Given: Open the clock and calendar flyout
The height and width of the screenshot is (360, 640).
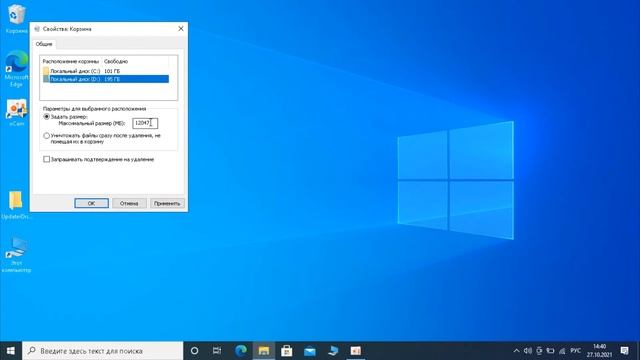Looking at the screenshot, I should coord(600,351).
